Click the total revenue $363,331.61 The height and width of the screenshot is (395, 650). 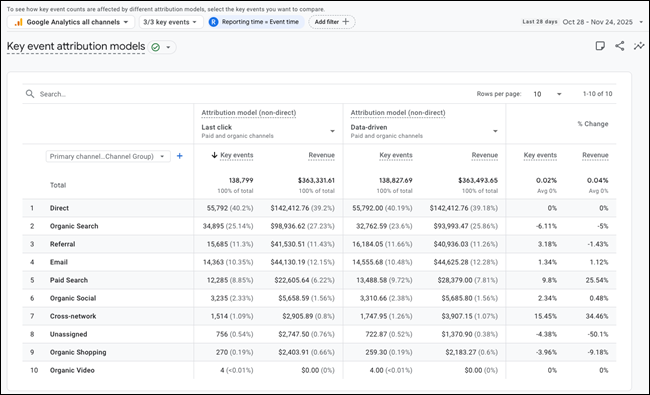pyautogui.click(x=316, y=180)
